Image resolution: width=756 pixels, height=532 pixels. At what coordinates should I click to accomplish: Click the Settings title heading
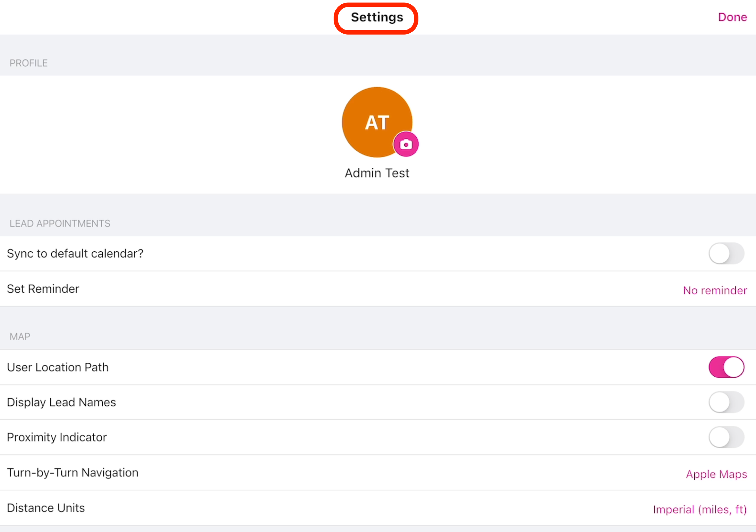(x=377, y=17)
